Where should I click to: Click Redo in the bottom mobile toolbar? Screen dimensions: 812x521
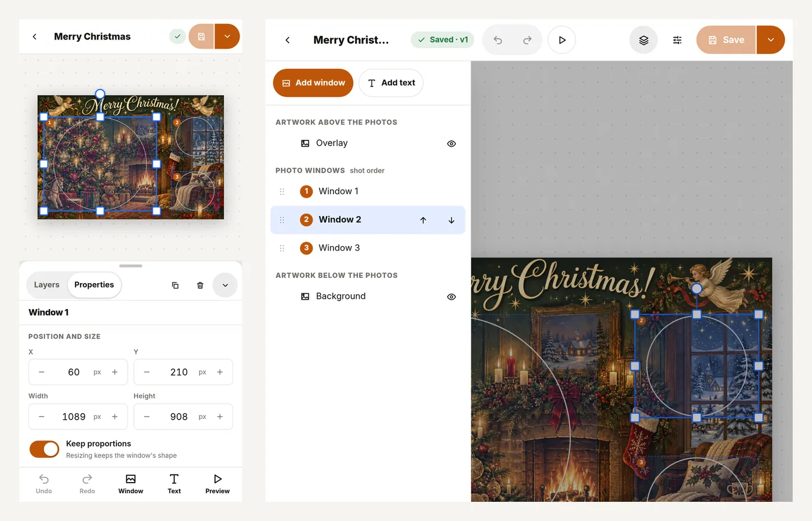tap(87, 484)
